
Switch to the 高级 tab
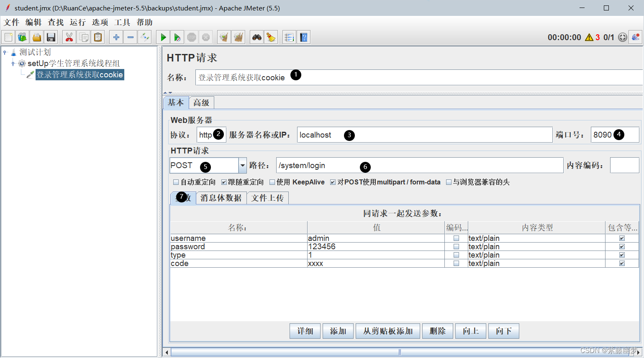coord(201,102)
